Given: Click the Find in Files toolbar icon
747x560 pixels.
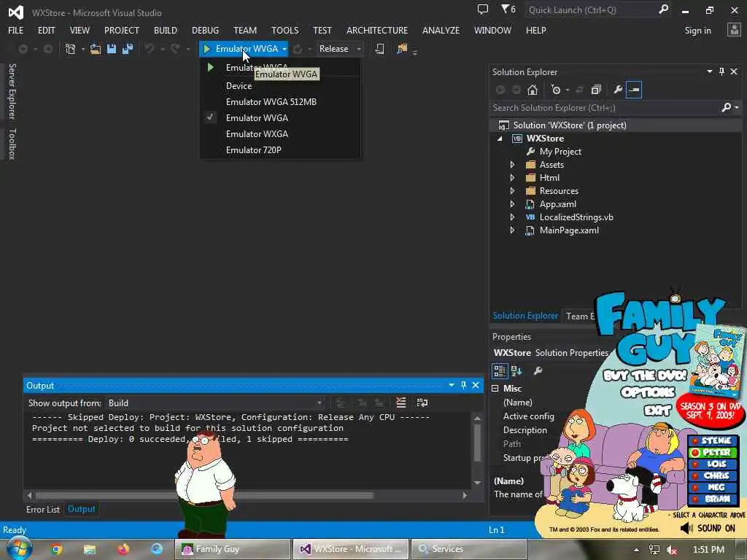Looking at the screenshot, I should coord(402,49).
